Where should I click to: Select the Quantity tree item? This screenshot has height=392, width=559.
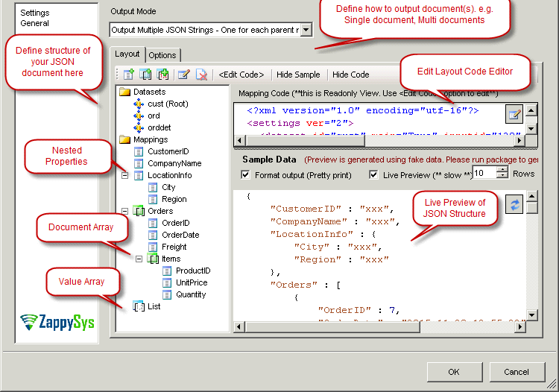click(x=191, y=294)
